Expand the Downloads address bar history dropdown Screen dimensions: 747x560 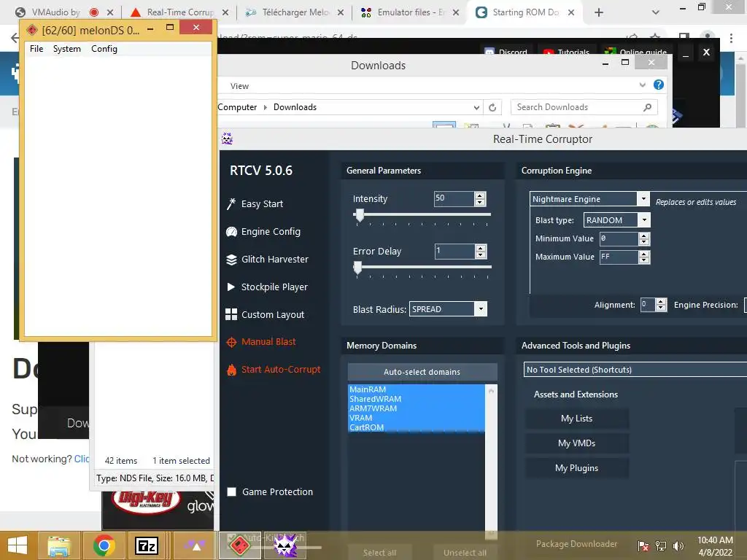(476, 108)
